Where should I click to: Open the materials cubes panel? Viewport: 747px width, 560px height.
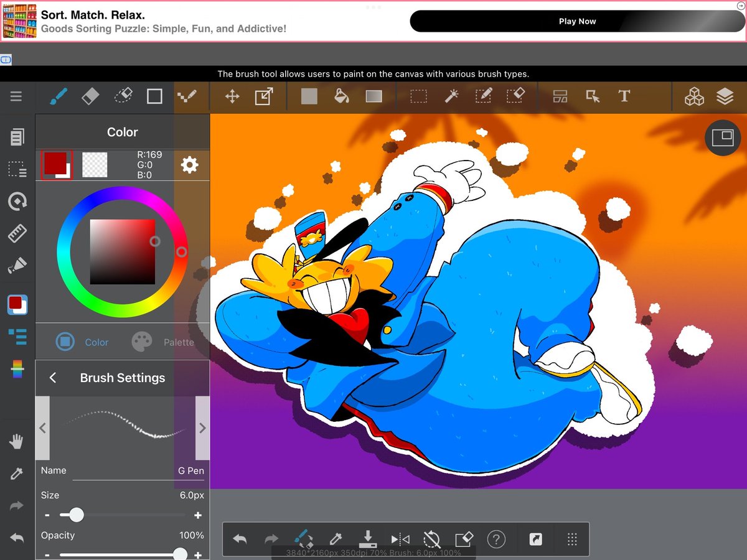[694, 96]
